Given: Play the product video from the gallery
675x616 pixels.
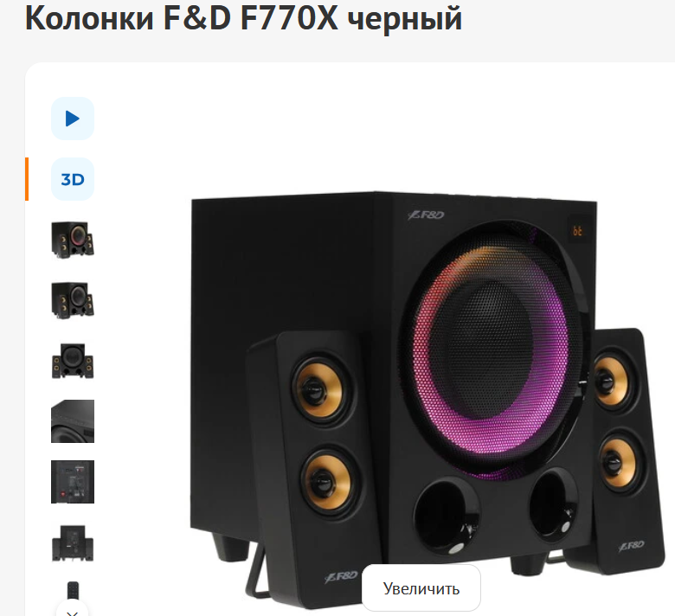Looking at the screenshot, I should click(73, 119).
